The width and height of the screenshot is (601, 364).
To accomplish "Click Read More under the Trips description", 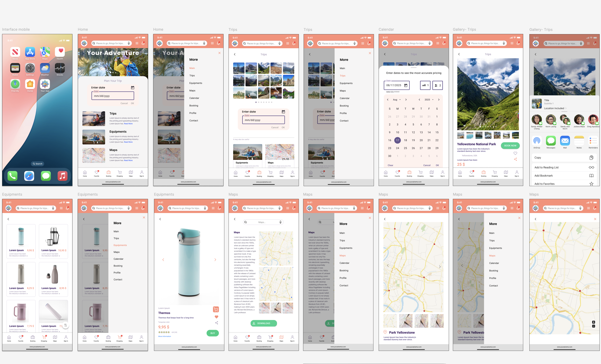I will [128, 124].
